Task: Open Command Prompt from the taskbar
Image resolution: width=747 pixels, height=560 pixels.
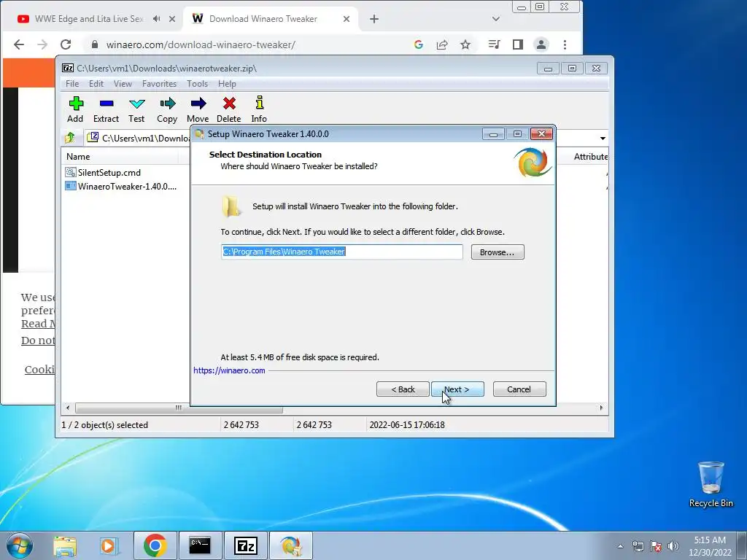Action: (200, 545)
